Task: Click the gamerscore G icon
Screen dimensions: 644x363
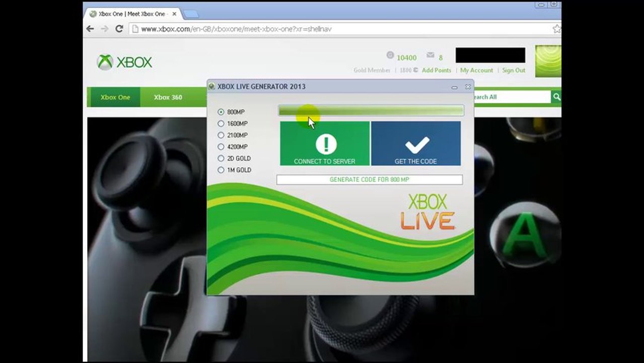Action: (390, 55)
